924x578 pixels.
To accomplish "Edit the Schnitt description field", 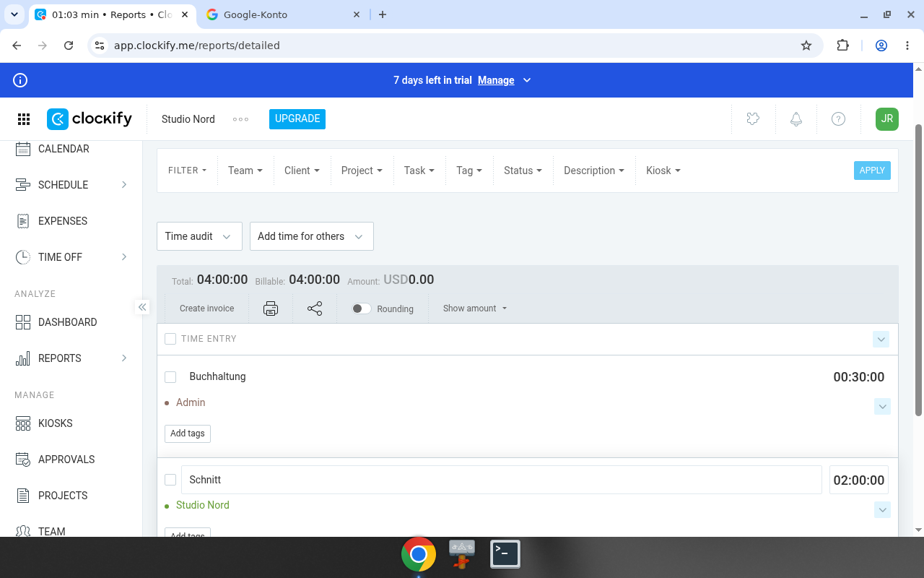I will point(502,480).
